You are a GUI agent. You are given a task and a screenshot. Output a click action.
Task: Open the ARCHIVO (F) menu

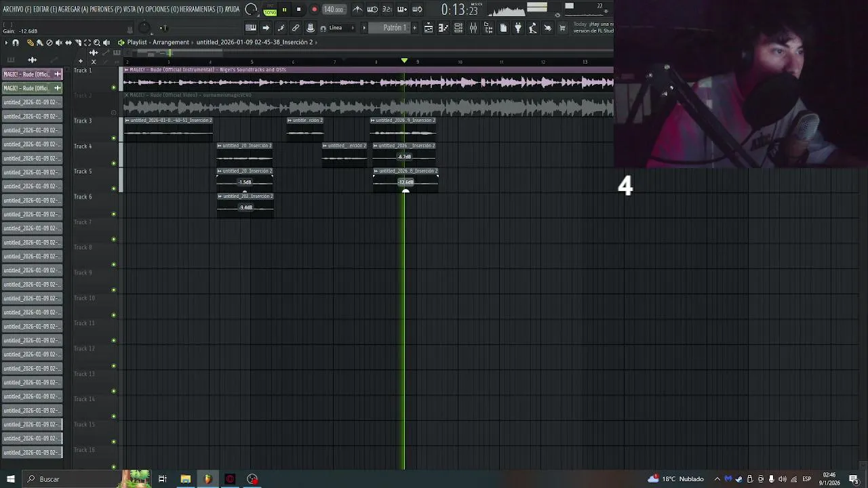pyautogui.click(x=16, y=9)
